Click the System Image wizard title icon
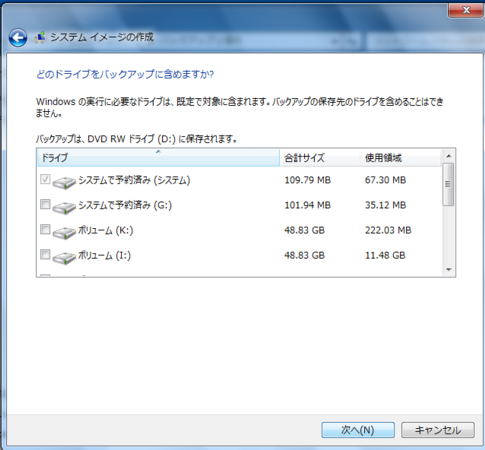Screen dimensions: 485x450 coord(40,37)
